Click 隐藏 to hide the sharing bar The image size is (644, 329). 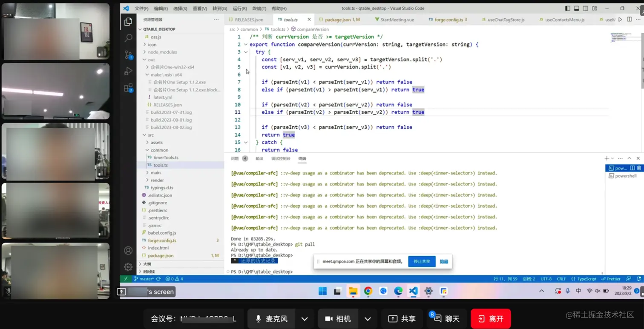click(x=444, y=261)
